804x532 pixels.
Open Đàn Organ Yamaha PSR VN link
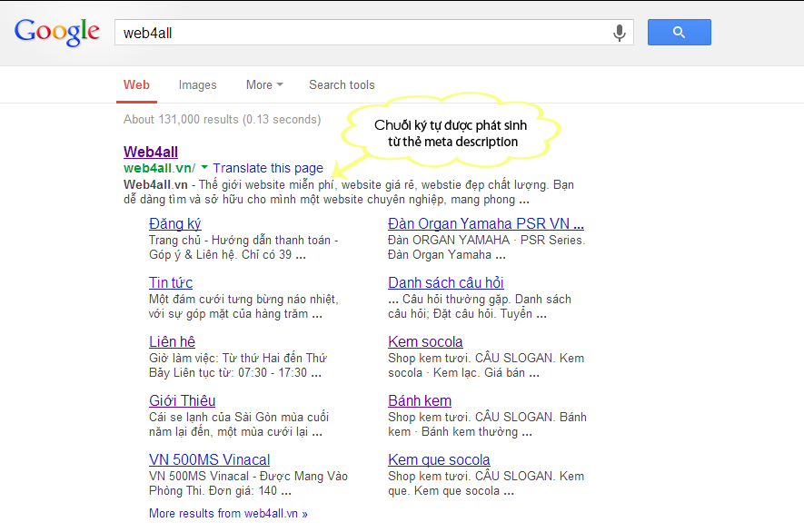[485, 224]
